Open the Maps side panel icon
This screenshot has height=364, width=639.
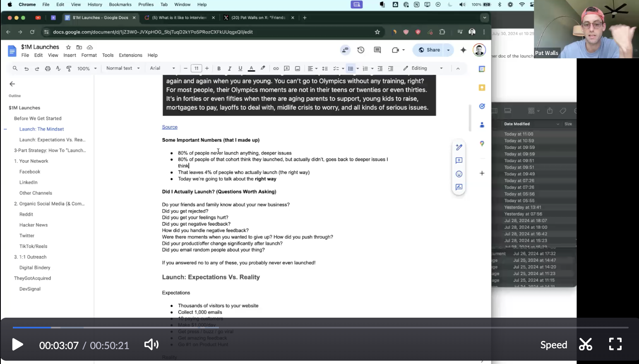(x=482, y=144)
